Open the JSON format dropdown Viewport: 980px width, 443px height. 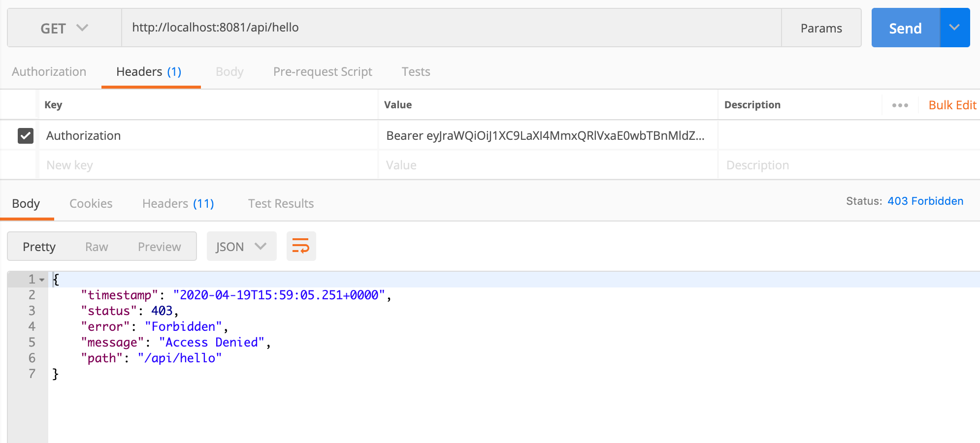click(241, 246)
